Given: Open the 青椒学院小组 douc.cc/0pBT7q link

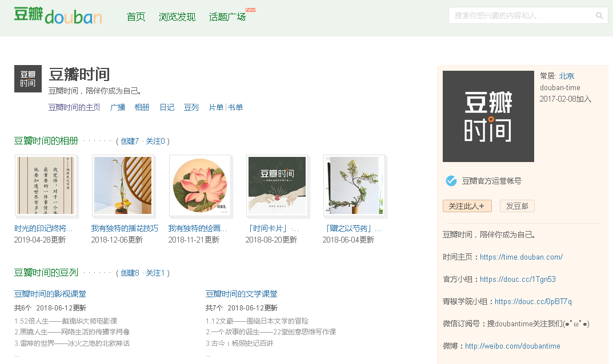Looking at the screenshot, I should 533,301.
